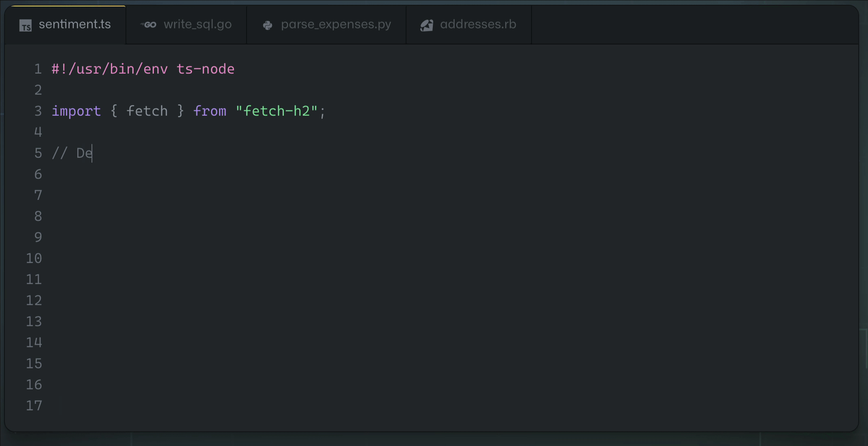This screenshot has width=868, height=446.
Task: Click the "fetch-h2" string literal
Action: [x=277, y=111]
